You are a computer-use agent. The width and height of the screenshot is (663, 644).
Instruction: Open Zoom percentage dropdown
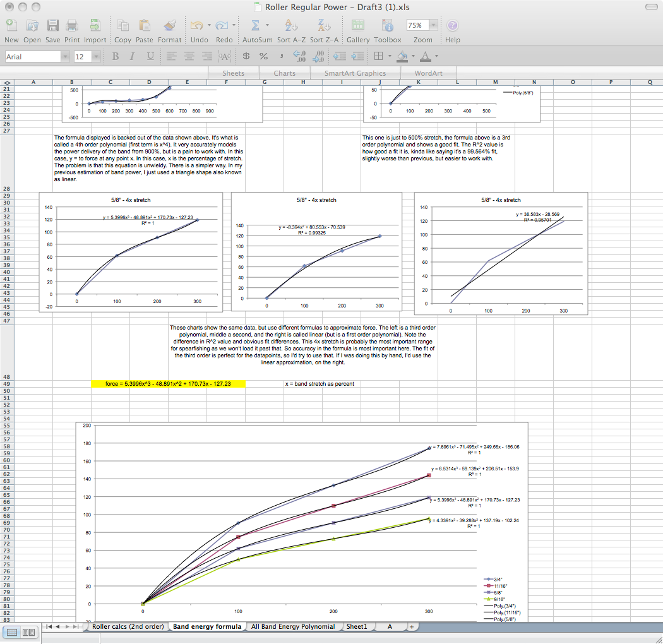point(433,25)
